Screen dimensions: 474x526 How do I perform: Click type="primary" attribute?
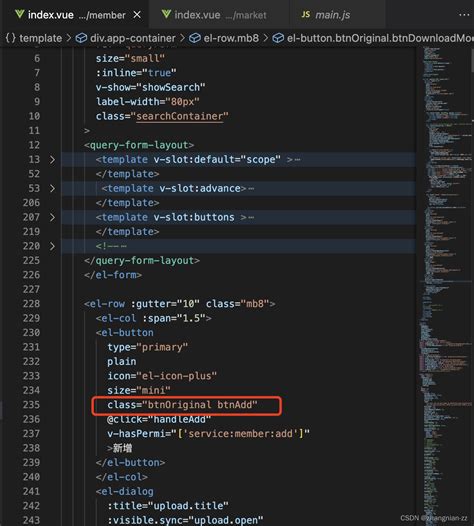[148, 347]
